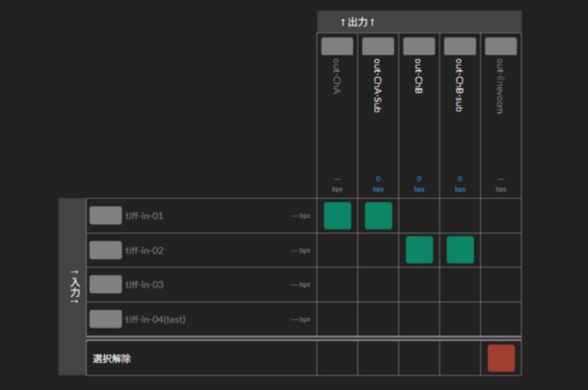
Task: Click the tiff-in-03 input thumbnail
Action: 106,284
